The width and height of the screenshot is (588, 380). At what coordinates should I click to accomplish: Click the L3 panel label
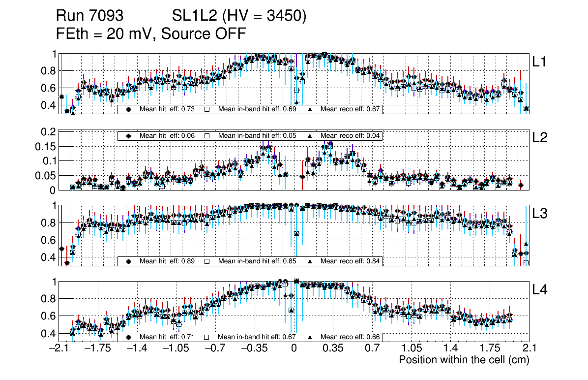tap(540, 214)
